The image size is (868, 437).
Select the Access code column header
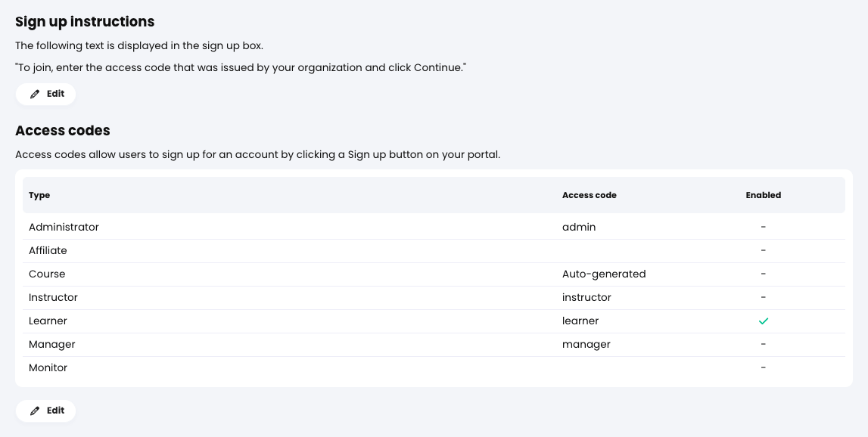pyautogui.click(x=589, y=195)
